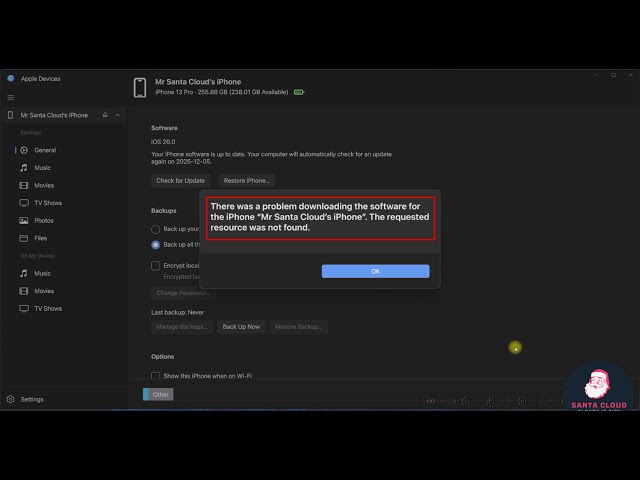Click the eject icon beside device name
This screenshot has width=640, height=480.
point(105,115)
